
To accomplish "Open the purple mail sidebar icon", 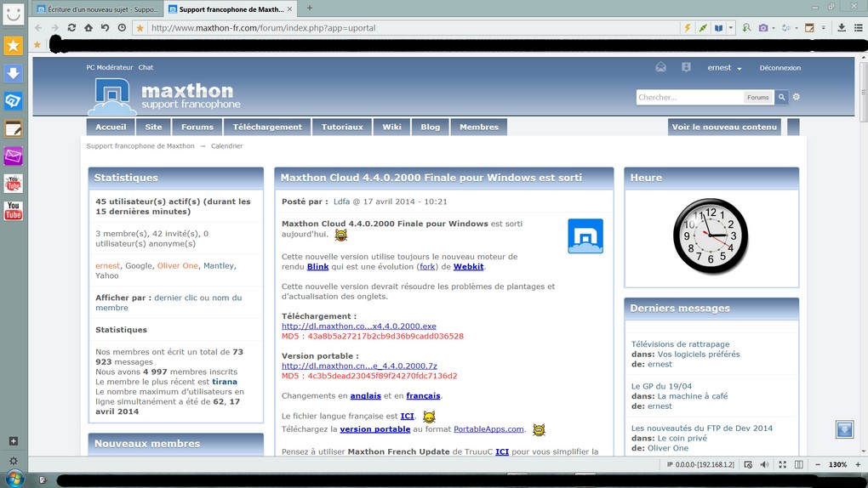I will (14, 156).
